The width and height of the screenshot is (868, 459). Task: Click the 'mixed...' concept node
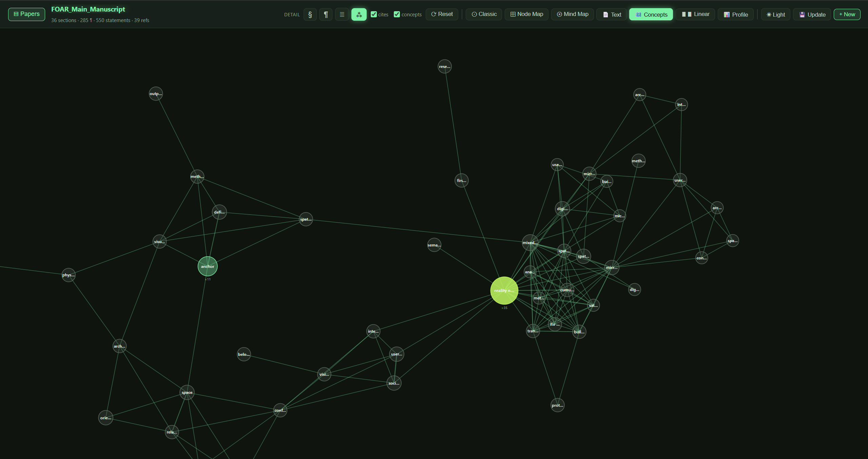[x=530, y=243]
